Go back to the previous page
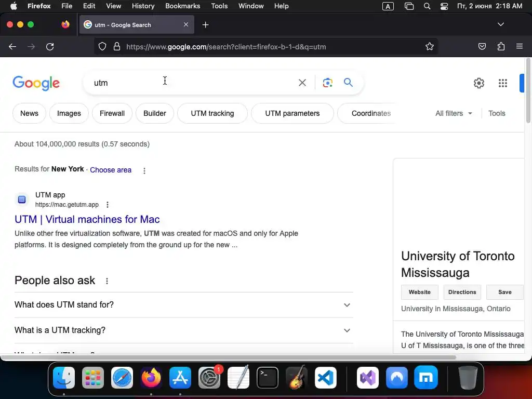The image size is (532, 399). click(x=12, y=46)
